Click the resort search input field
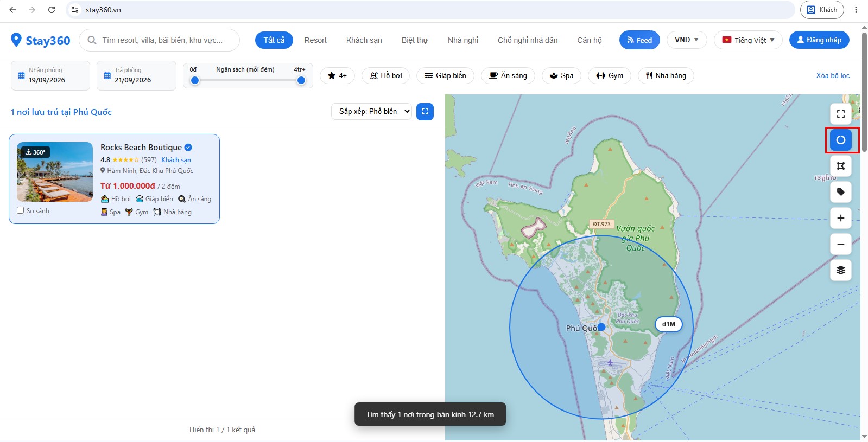 [159, 40]
